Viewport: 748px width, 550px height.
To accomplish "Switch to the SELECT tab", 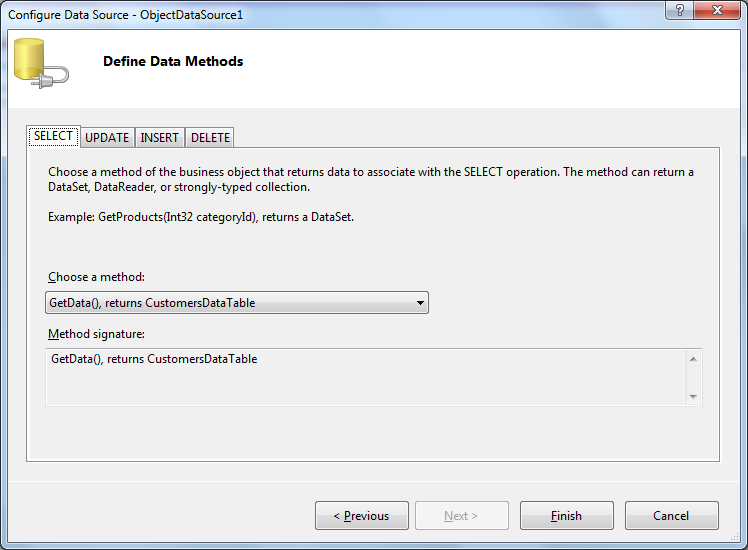I will click(x=53, y=136).
